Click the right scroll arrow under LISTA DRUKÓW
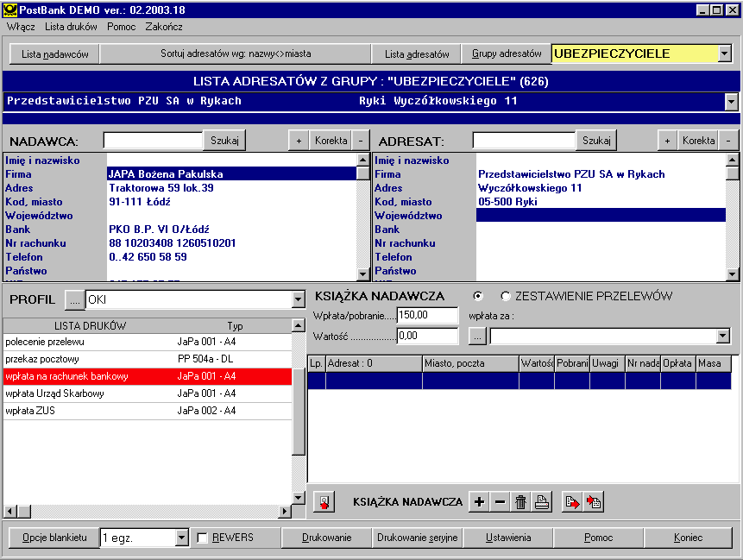Viewport: 743px width, 560px height. 284,511
